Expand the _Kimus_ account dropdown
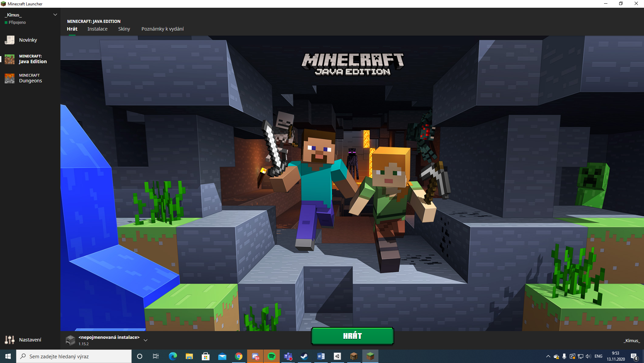The width and height of the screenshot is (644, 363). click(x=55, y=15)
